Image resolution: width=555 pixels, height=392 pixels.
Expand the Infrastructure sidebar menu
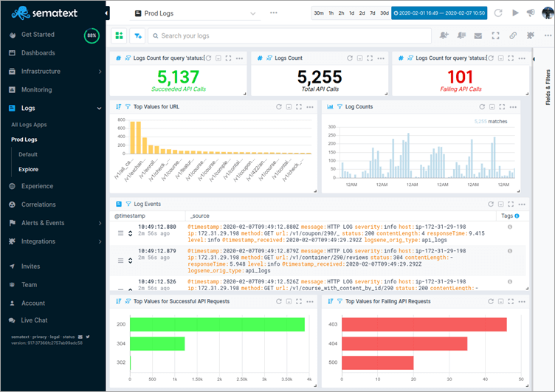pyautogui.click(x=100, y=72)
